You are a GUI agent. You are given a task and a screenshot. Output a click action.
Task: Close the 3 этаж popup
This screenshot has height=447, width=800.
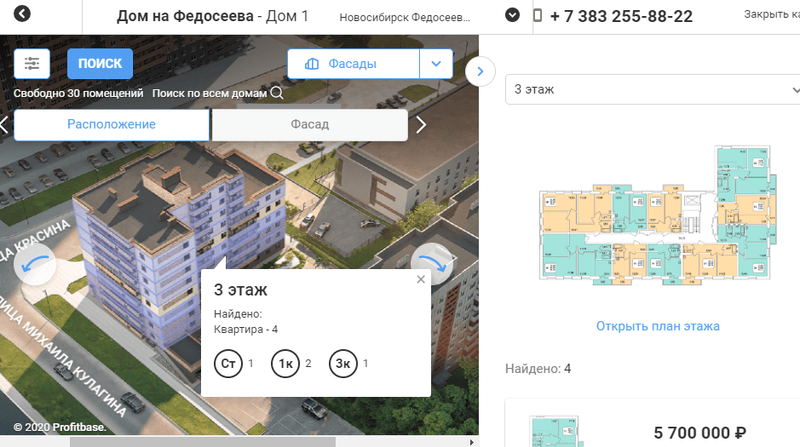[x=421, y=280]
